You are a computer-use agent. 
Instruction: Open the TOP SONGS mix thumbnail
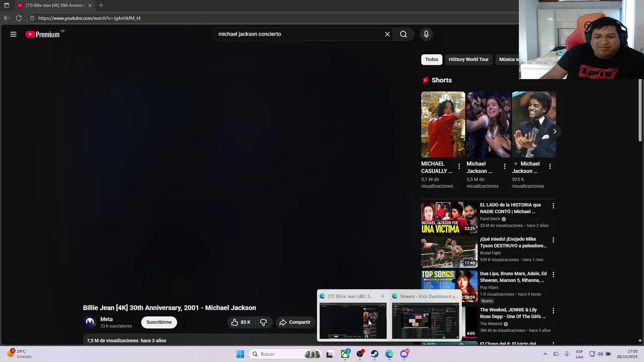[x=449, y=286]
